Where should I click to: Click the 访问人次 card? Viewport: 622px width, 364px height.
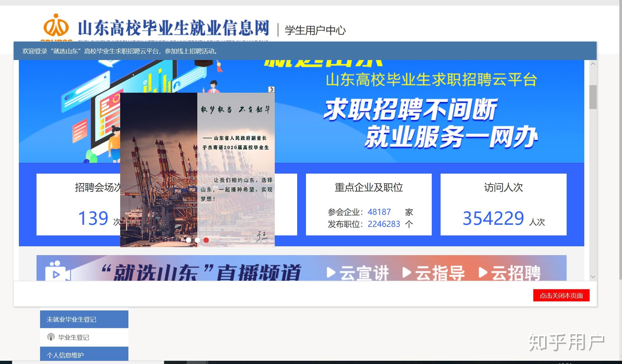coord(504,205)
